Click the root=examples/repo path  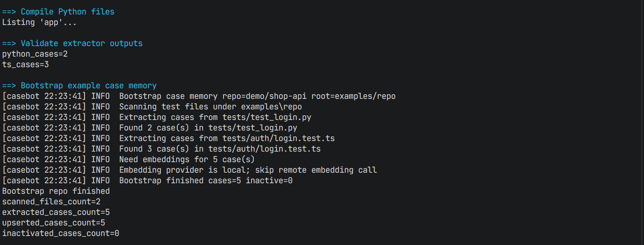click(353, 96)
